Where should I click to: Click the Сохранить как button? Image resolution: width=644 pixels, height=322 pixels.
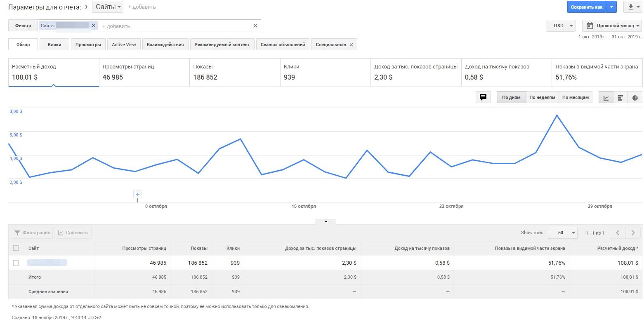click(x=586, y=7)
